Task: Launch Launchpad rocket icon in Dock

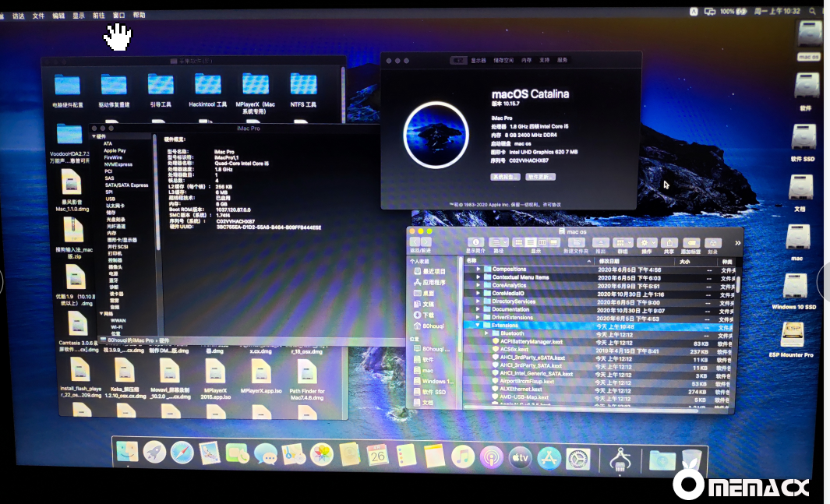Action: click(x=154, y=451)
